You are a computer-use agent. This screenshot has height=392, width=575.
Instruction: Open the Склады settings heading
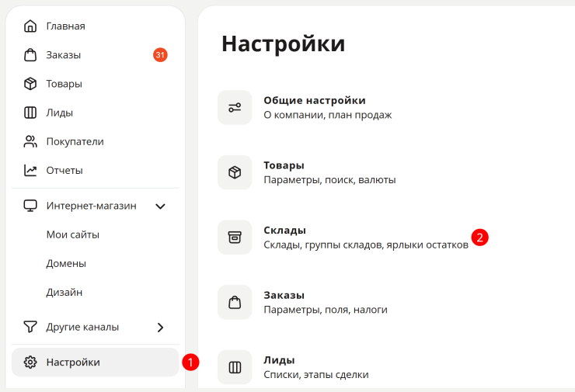tap(284, 230)
